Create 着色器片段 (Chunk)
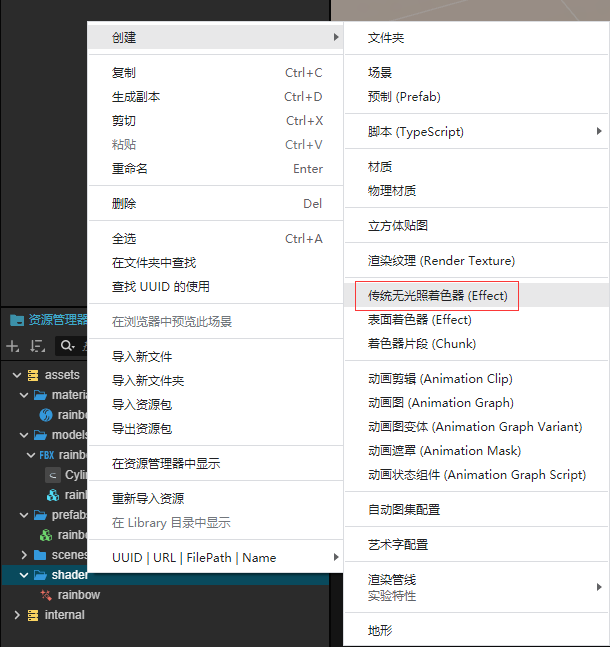 (477, 344)
